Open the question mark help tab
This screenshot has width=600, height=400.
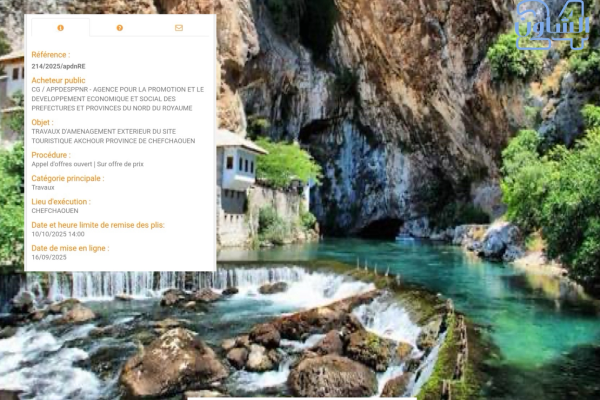point(120,28)
